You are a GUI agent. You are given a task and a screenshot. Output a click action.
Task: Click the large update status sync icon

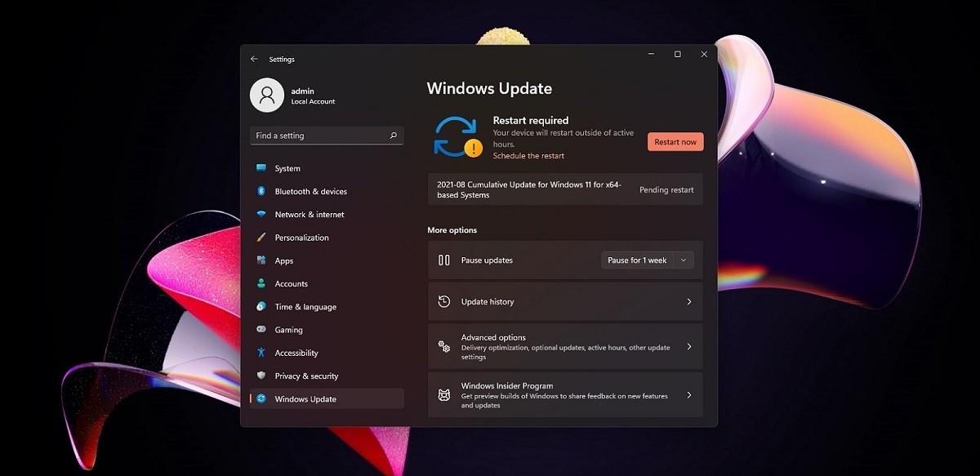coord(457,136)
